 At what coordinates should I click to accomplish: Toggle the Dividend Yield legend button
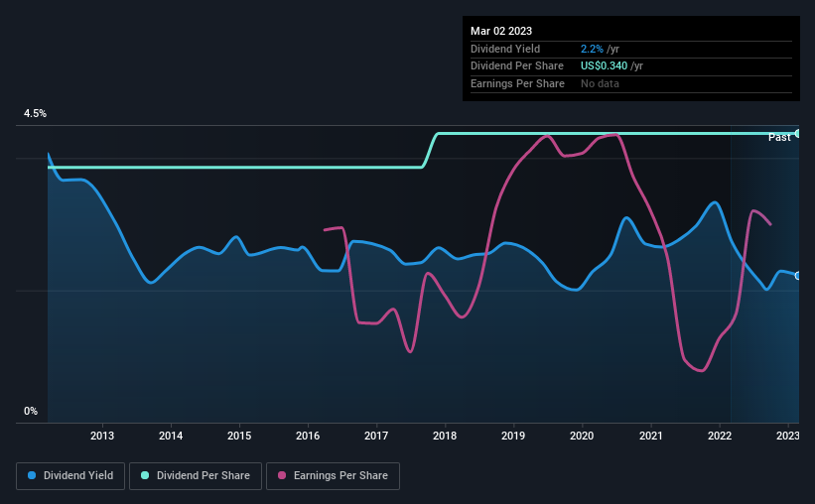click(70, 476)
